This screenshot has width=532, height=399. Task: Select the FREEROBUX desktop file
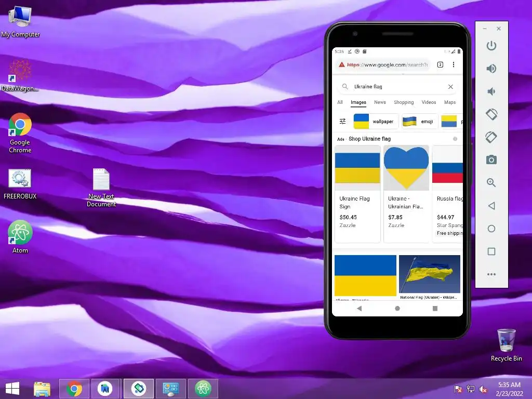pos(20,184)
